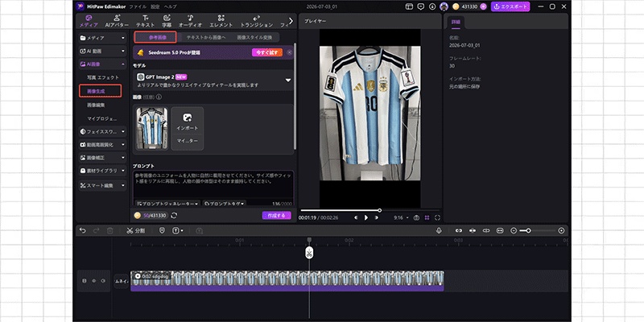Expand the メディア sidebar section
This screenshot has height=322, width=644.
(x=102, y=38)
